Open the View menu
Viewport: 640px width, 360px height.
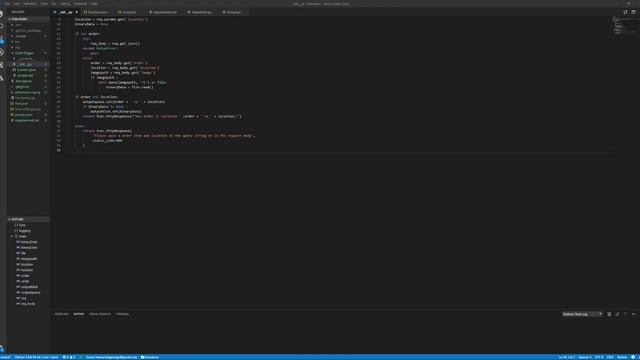coord(44,4)
